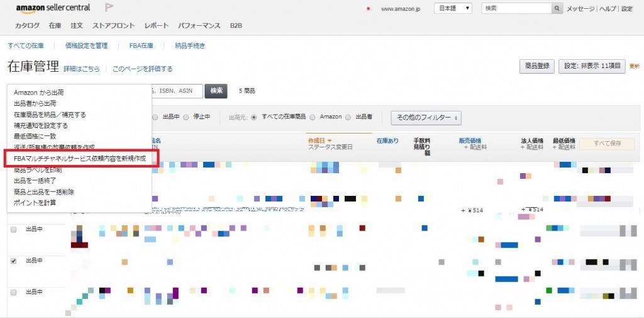Expand the その他のフィルター dropdown

[x=426, y=118]
